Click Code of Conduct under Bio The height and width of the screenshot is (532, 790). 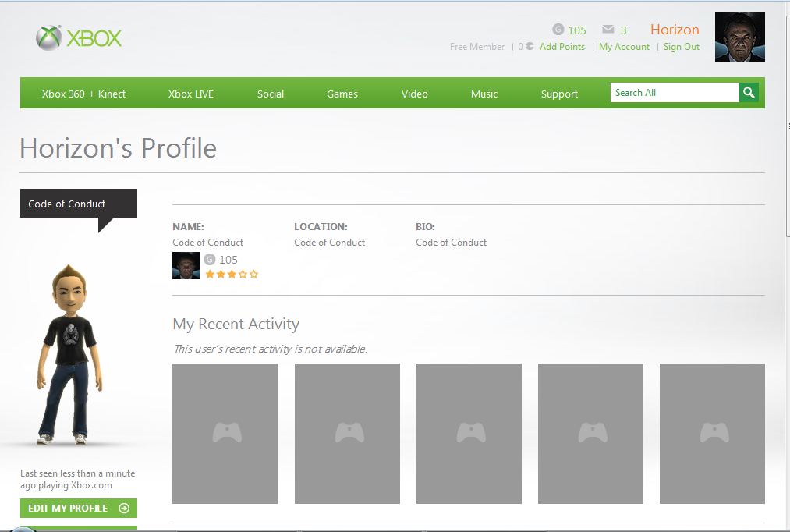pyautogui.click(x=451, y=243)
